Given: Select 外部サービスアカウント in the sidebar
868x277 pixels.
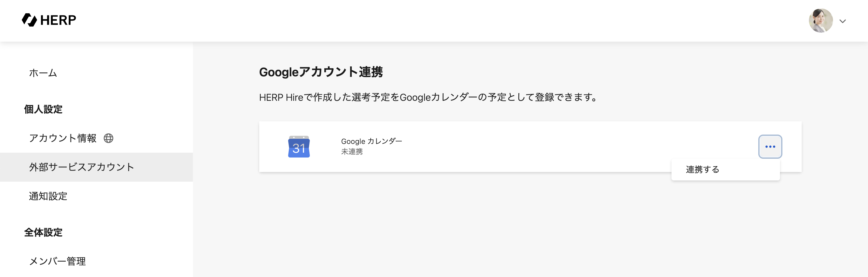Looking at the screenshot, I should 82,167.
